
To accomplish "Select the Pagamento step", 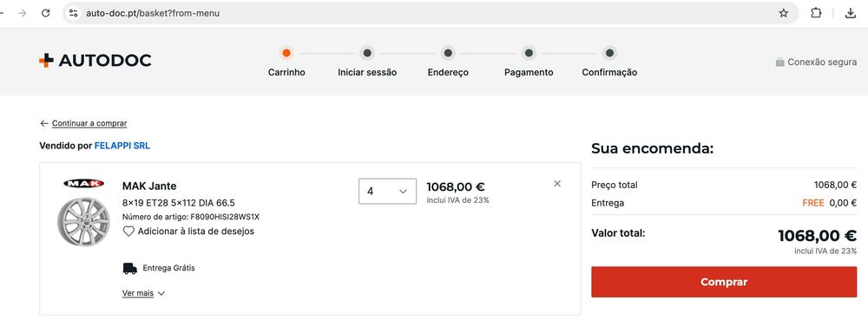I will [x=529, y=62].
